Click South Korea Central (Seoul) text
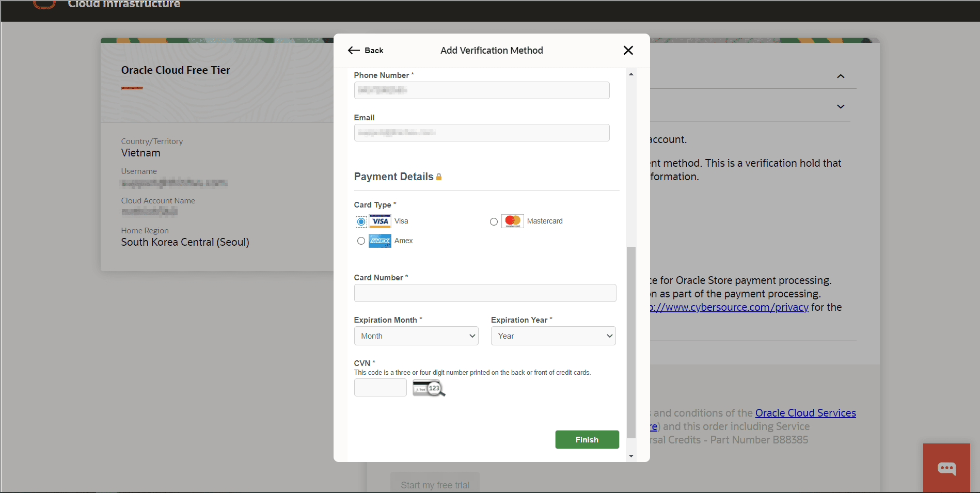This screenshot has width=980, height=493. click(185, 242)
